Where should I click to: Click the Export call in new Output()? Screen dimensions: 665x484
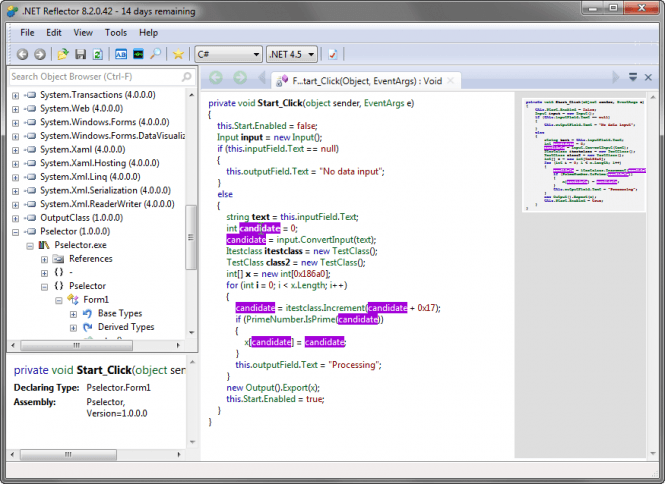click(x=294, y=388)
